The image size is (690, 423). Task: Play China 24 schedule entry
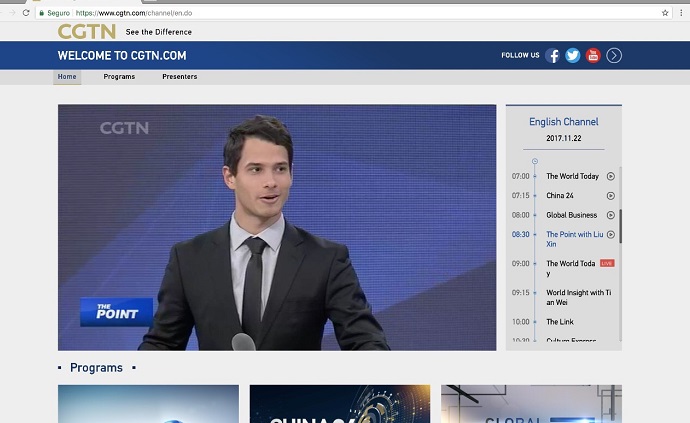[611, 195]
